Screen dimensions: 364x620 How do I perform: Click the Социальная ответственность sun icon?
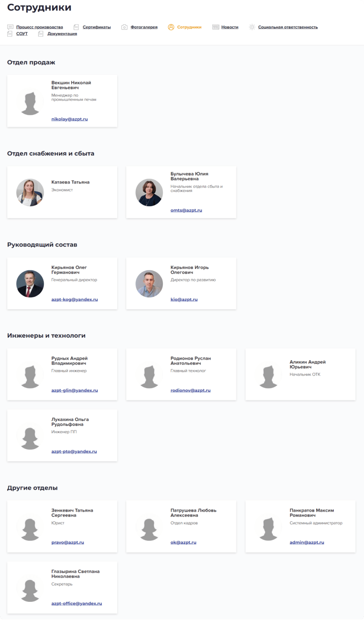pos(252,27)
